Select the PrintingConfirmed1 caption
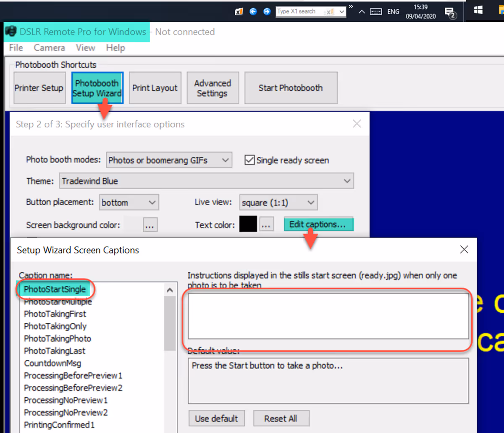 tap(59, 425)
